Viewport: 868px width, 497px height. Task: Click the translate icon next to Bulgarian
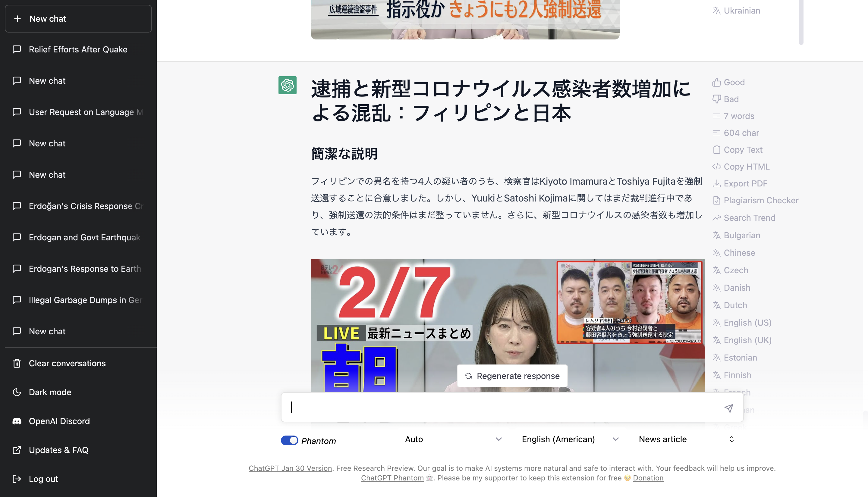pos(716,236)
